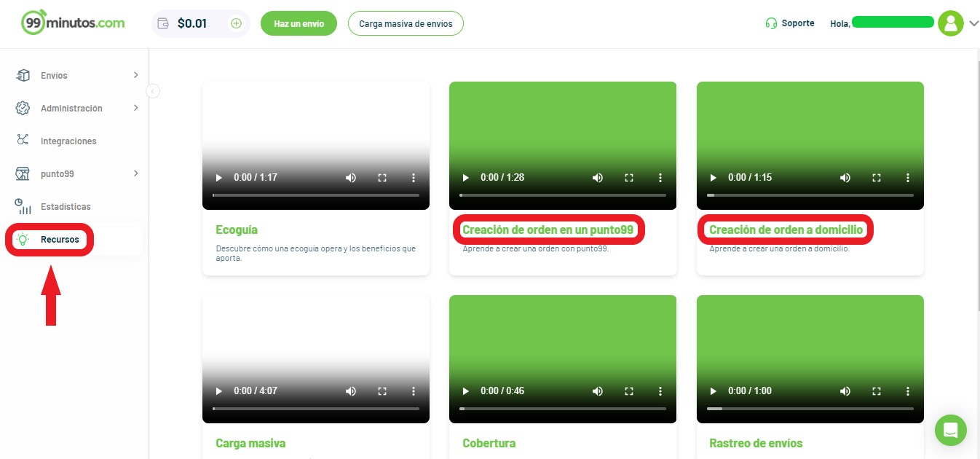Click the Estadísticas chart icon

click(x=23, y=206)
